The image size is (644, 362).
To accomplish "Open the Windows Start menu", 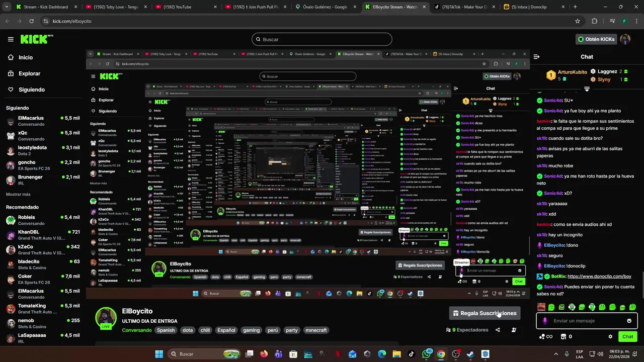I will [x=159, y=354].
